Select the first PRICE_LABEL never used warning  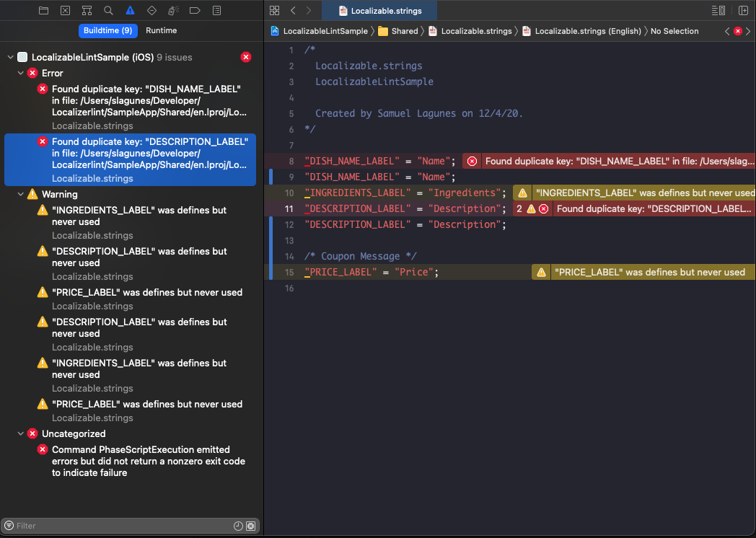pyautogui.click(x=130, y=299)
